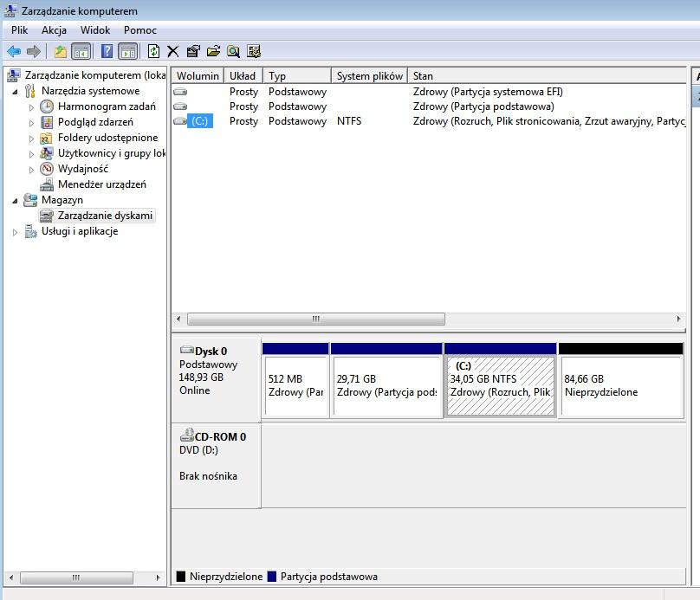Collapse the Narzędzia systemowe tree node
This screenshot has width=700, height=600.
click(15, 91)
